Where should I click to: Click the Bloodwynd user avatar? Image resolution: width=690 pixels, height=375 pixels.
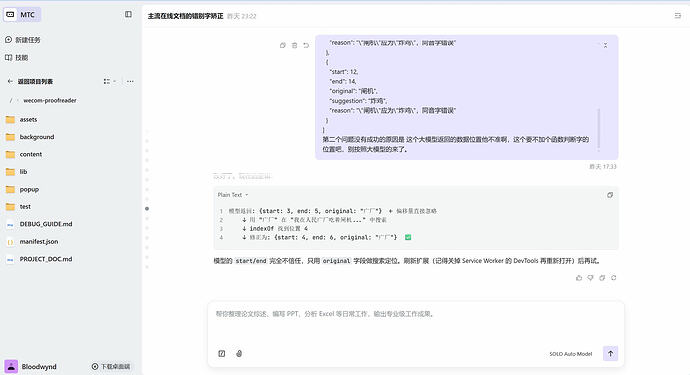point(11,366)
